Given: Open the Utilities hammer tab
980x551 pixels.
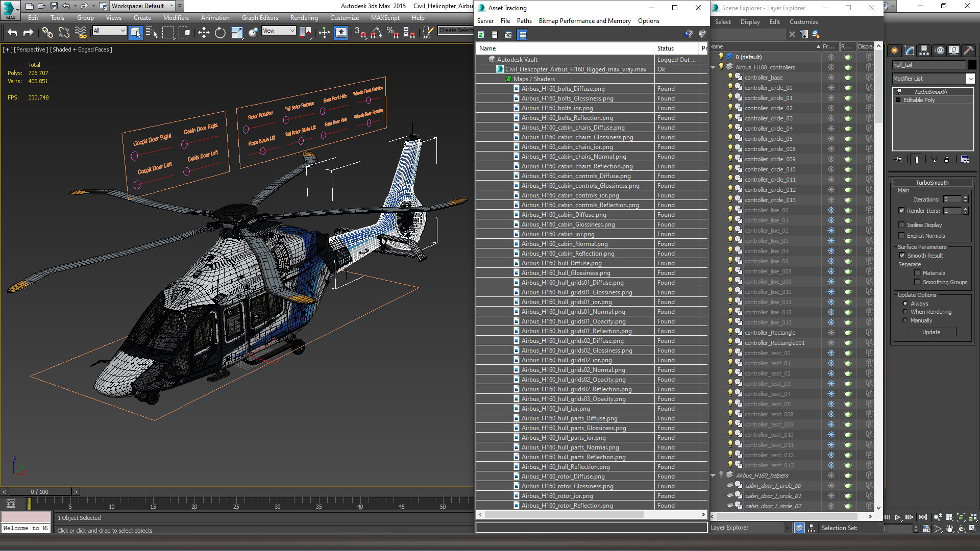Looking at the screenshot, I should (x=969, y=50).
